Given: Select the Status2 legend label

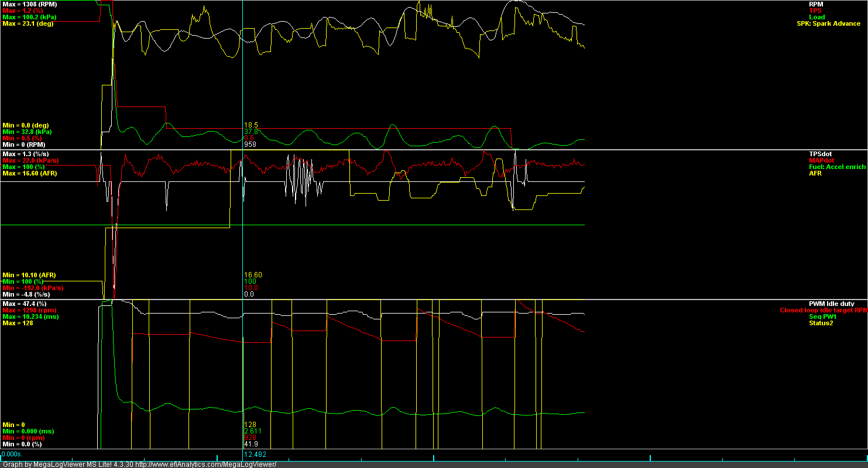Looking at the screenshot, I should pos(821,323).
